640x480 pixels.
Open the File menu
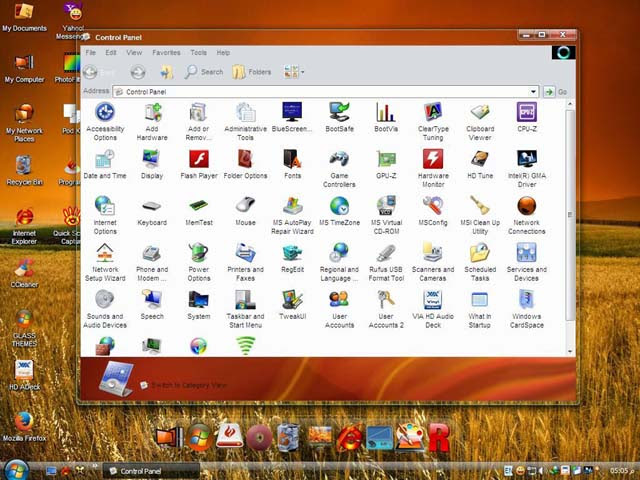[91, 53]
